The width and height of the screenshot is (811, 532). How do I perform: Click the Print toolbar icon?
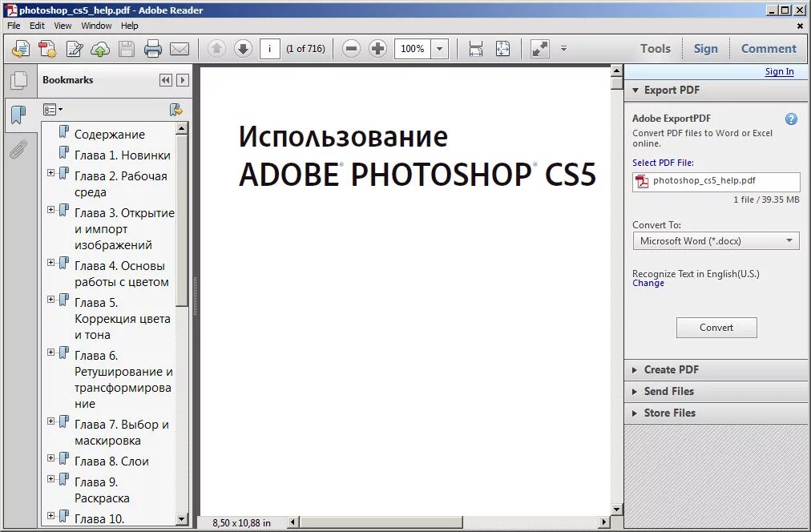152,49
